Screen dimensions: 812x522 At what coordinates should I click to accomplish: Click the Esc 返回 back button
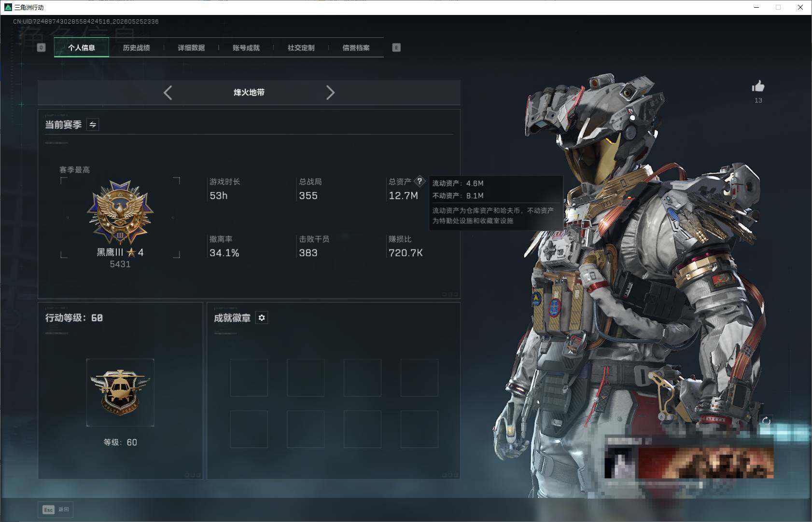[x=56, y=509]
